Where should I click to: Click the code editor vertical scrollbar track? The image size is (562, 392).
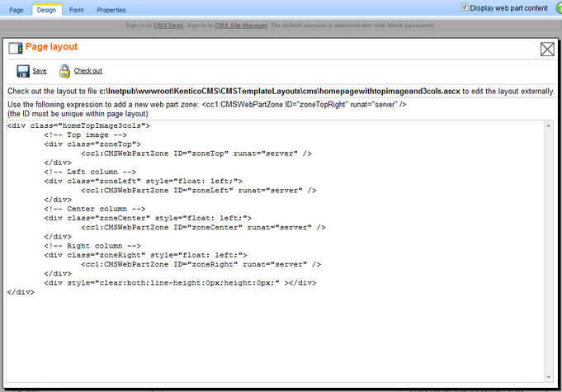pyautogui.click(x=548, y=248)
